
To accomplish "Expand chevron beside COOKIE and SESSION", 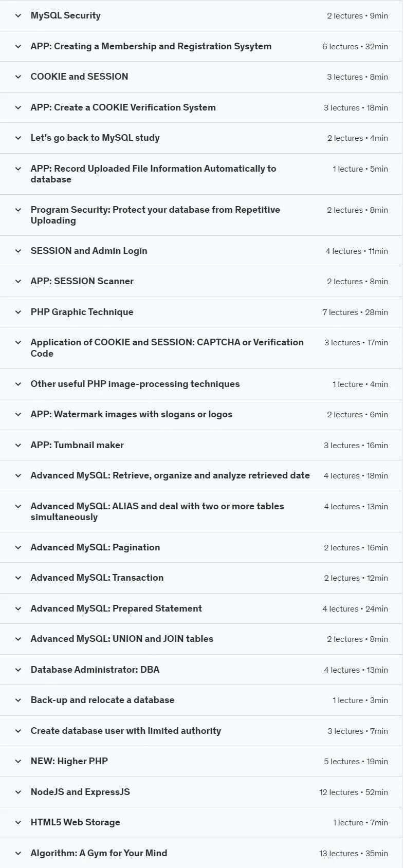I will [18, 77].
